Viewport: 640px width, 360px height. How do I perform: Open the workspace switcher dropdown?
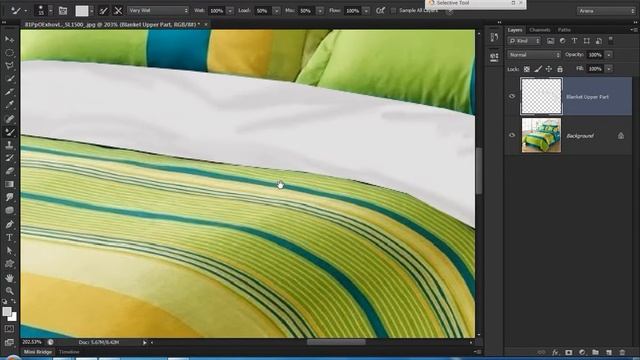[607, 11]
